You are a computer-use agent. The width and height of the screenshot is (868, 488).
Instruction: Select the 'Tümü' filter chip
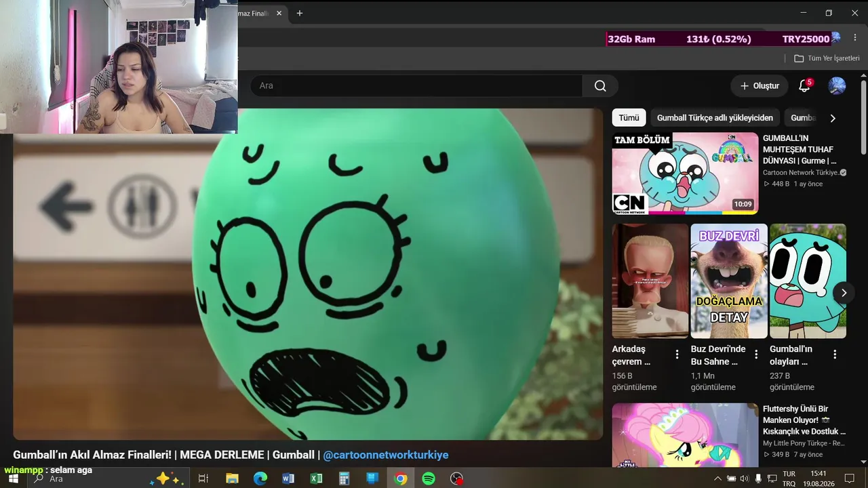[629, 118]
